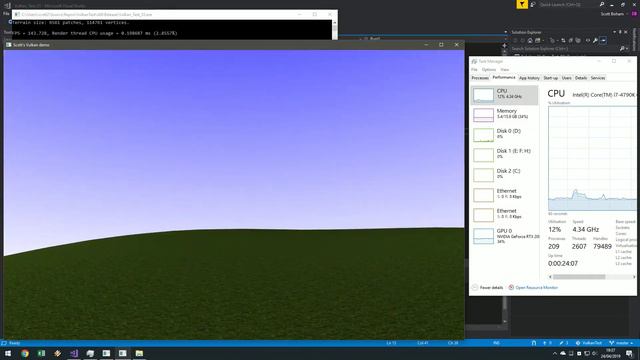Click the send feedback icon beside Quick Launch
The height and width of the screenshot is (360, 640).
(533, 4)
